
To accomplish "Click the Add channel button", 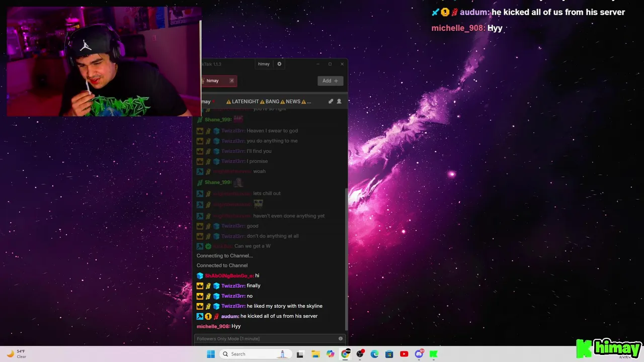I will point(330,80).
